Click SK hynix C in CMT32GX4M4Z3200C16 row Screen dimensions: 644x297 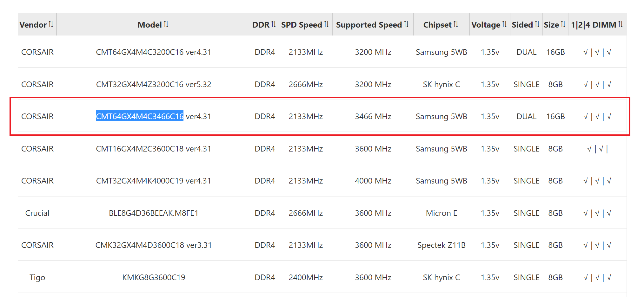442,84
